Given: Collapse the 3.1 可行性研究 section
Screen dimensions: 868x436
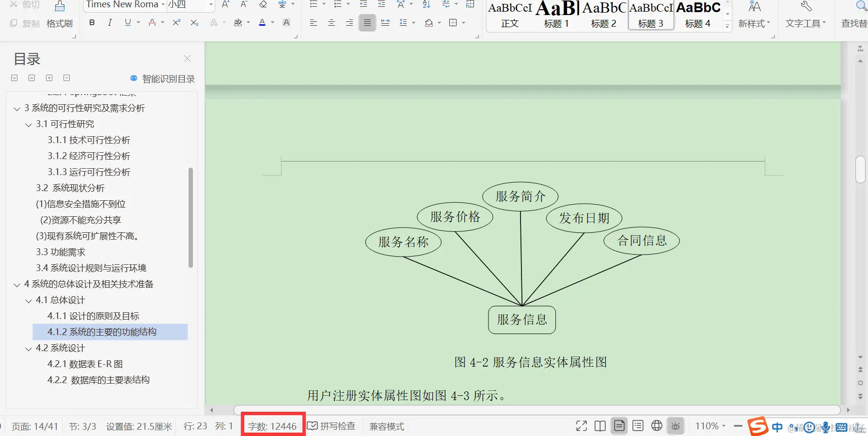Looking at the screenshot, I should (29, 125).
